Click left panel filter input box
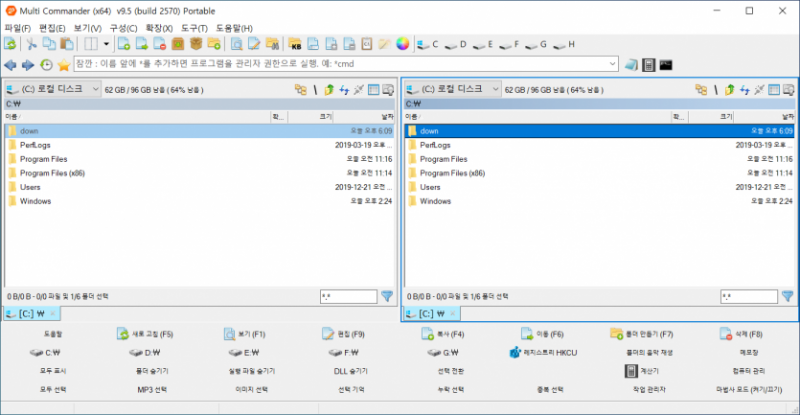800x415 pixels. 348,297
